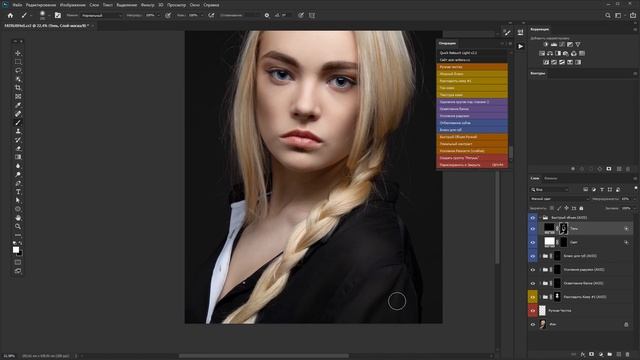Add a Hue/Saturation adjustment layer
This screenshot has height=360, width=640.
tap(542, 53)
